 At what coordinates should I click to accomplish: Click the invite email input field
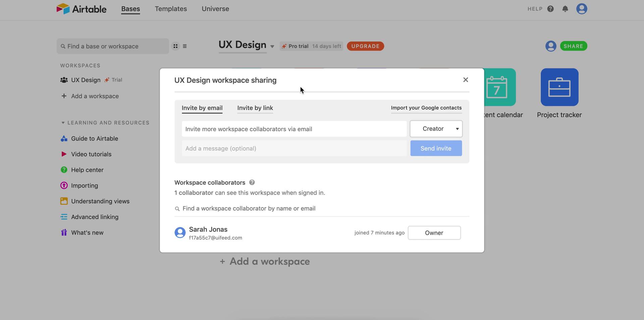click(294, 129)
